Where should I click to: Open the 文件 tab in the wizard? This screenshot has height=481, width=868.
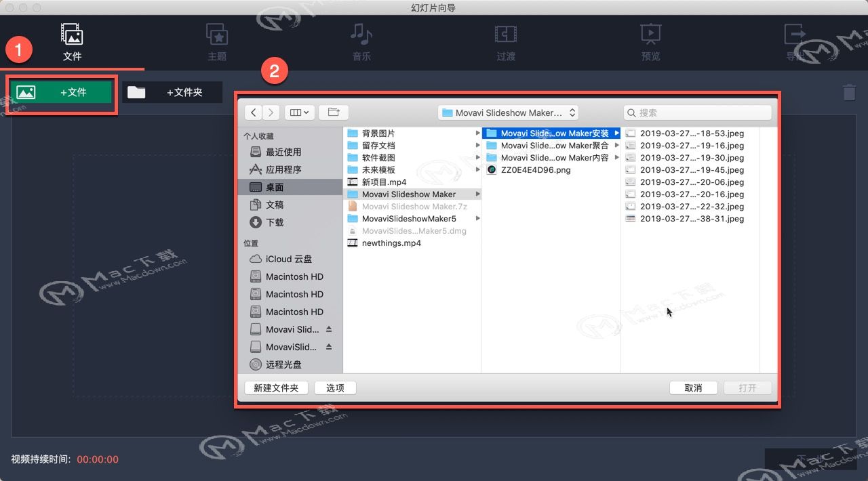click(72, 42)
